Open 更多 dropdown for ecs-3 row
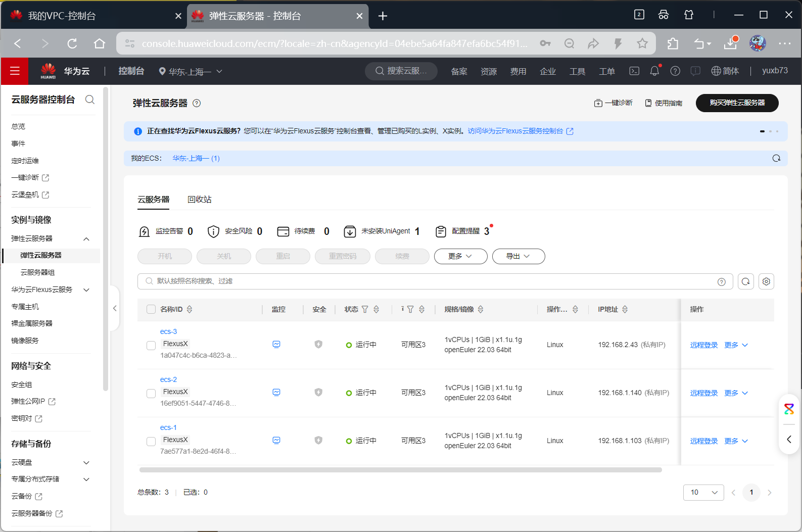Viewport: 802px width, 532px height. pos(736,345)
